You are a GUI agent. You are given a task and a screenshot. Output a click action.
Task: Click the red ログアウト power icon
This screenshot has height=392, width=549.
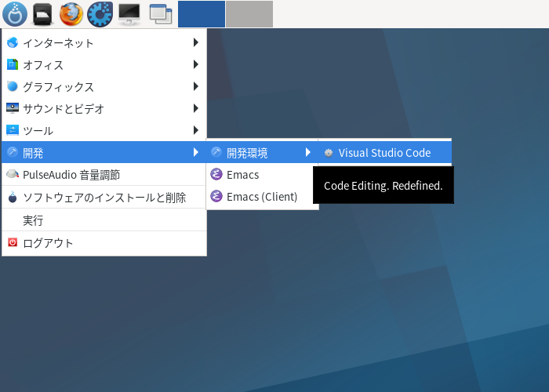tap(13, 242)
